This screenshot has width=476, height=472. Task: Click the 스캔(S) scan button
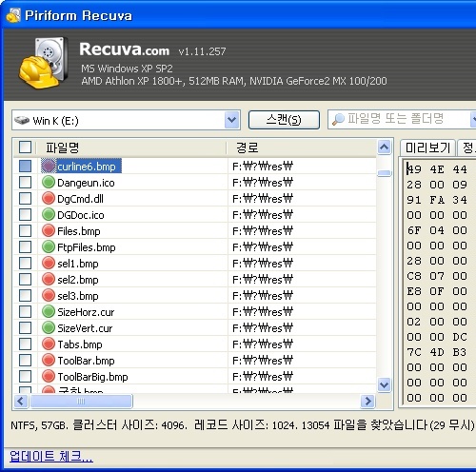tap(284, 120)
